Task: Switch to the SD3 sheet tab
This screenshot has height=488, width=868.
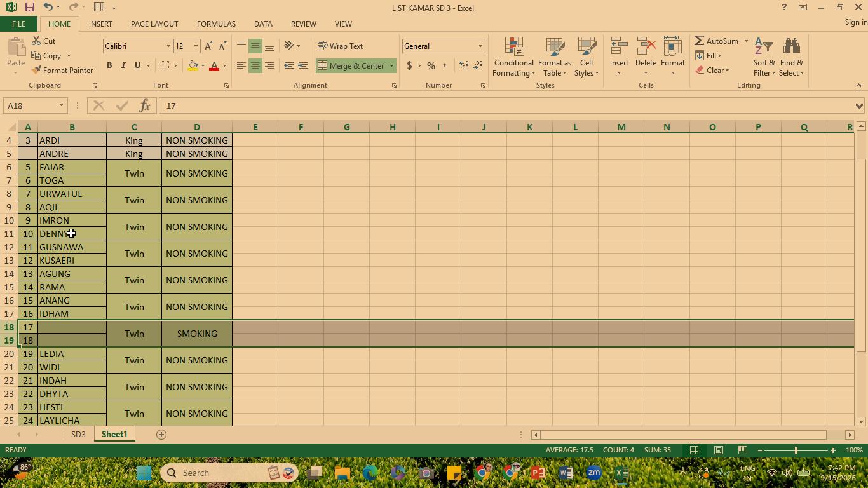Action: click(78, 435)
